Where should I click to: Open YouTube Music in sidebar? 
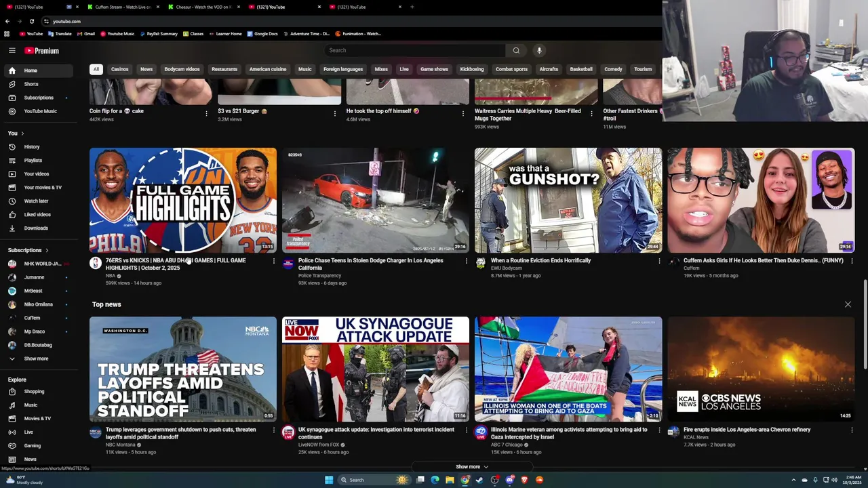(40, 111)
